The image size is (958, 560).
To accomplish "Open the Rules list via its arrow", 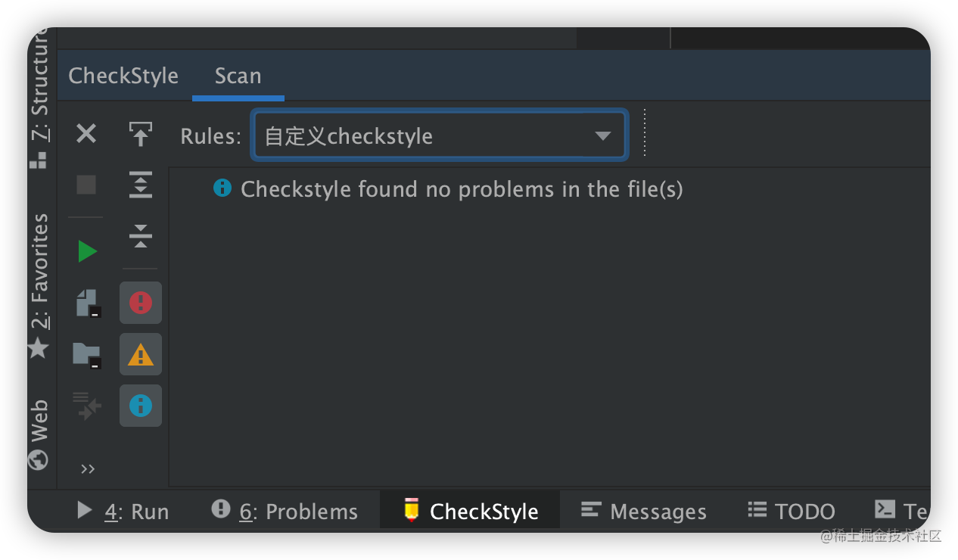I will [x=602, y=135].
